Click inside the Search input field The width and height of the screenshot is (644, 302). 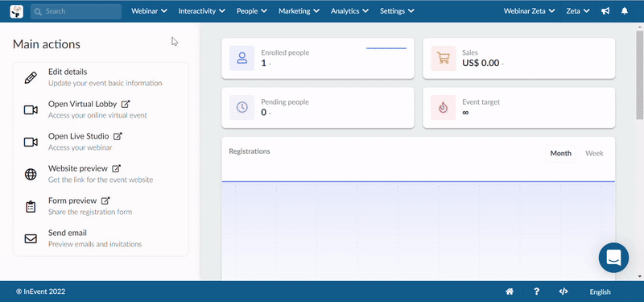click(x=76, y=11)
